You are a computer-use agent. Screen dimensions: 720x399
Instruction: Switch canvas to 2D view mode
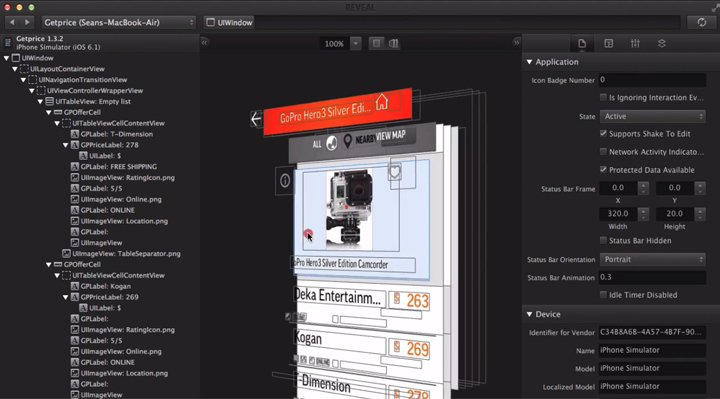tap(377, 43)
